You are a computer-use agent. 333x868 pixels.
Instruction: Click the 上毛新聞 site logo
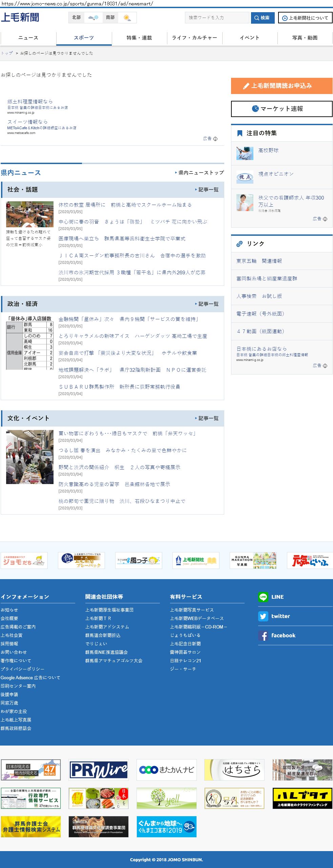(x=20, y=18)
